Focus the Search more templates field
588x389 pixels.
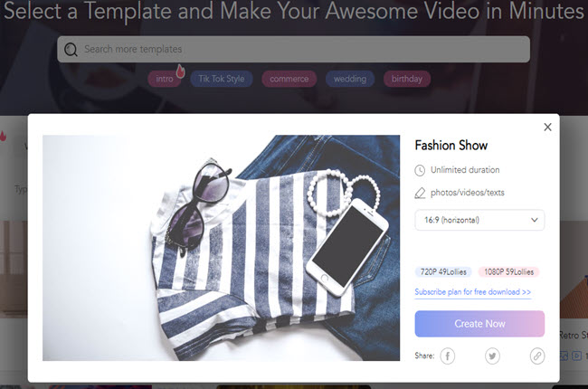pyautogui.click(x=294, y=49)
